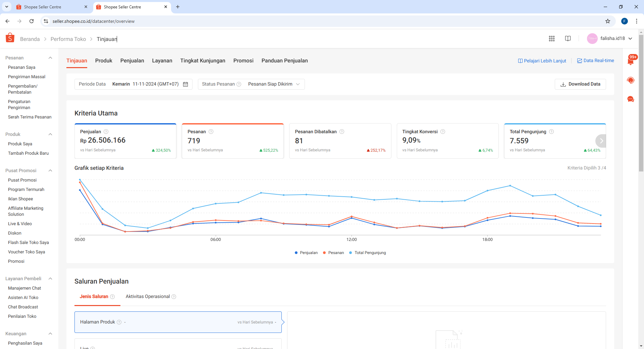This screenshot has height=349, width=644.
Task: Open the Status Pesanan dropdown
Action: point(251,84)
